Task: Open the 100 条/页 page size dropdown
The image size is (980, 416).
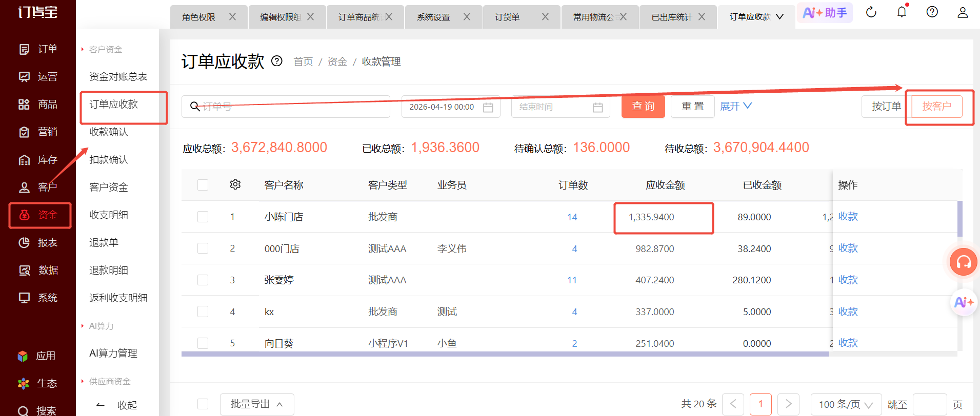Action: click(x=846, y=404)
